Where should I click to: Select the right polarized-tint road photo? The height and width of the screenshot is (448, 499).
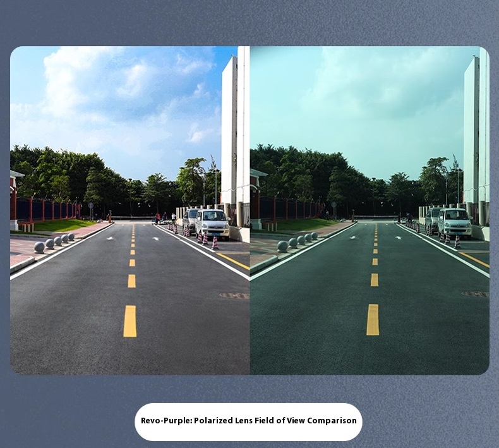pos(370,210)
